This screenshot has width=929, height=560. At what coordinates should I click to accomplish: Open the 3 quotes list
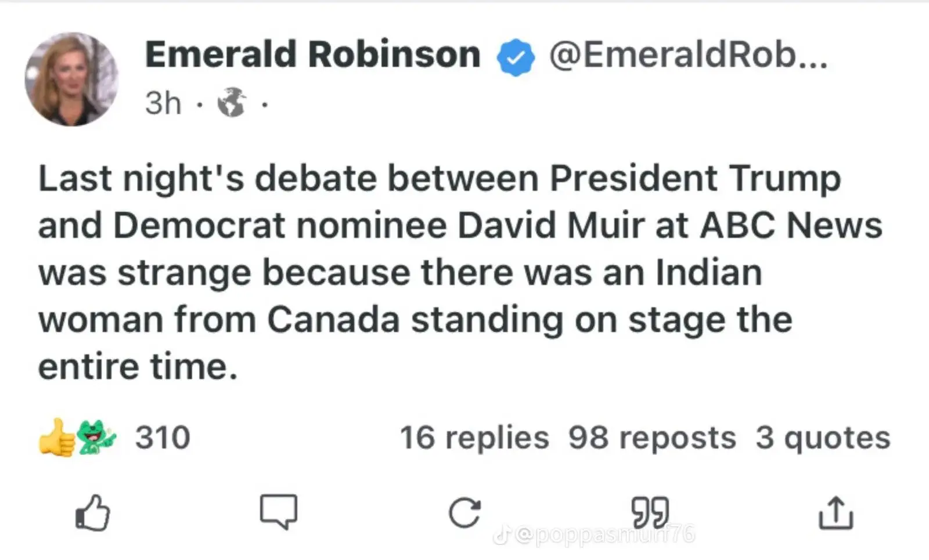[822, 438]
